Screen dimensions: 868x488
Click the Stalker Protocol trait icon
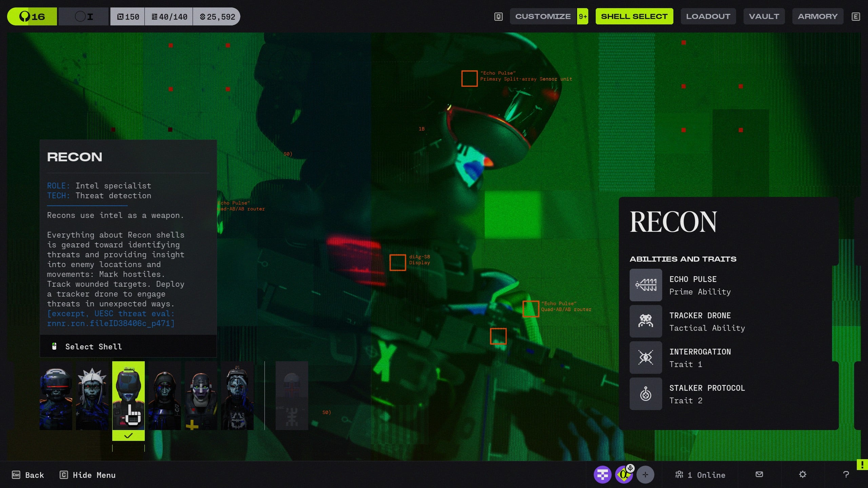click(646, 394)
